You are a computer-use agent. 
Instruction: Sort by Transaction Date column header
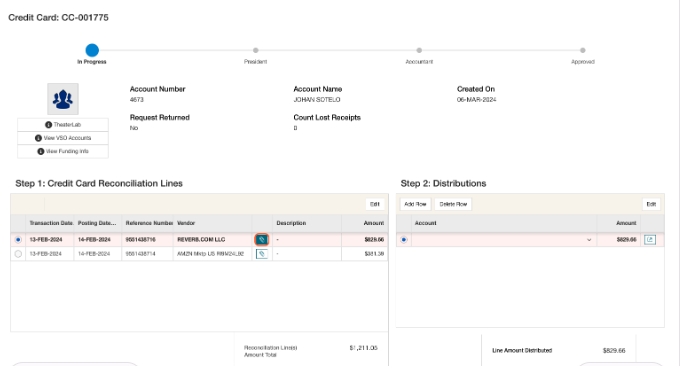[x=50, y=223]
